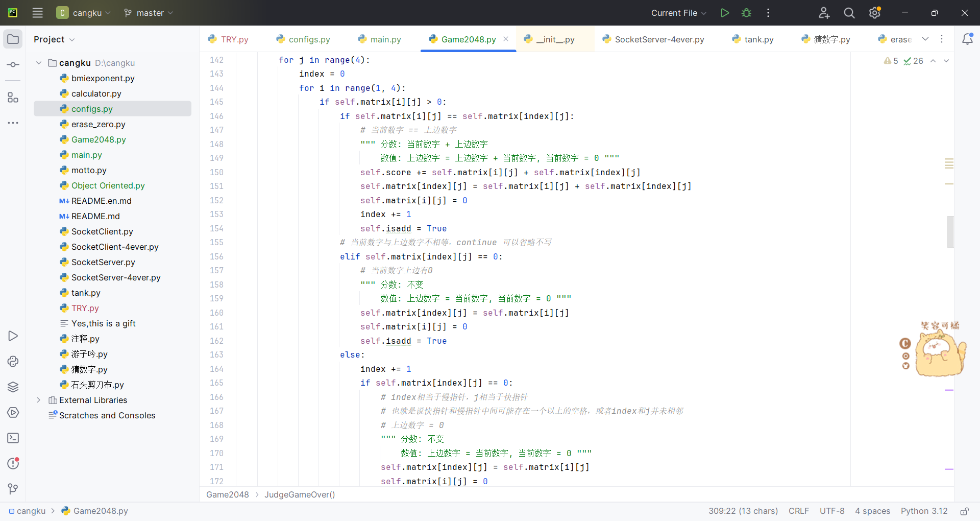Screen dimensions: 980x521
Task: Open the Commit tool window
Action: point(13,65)
